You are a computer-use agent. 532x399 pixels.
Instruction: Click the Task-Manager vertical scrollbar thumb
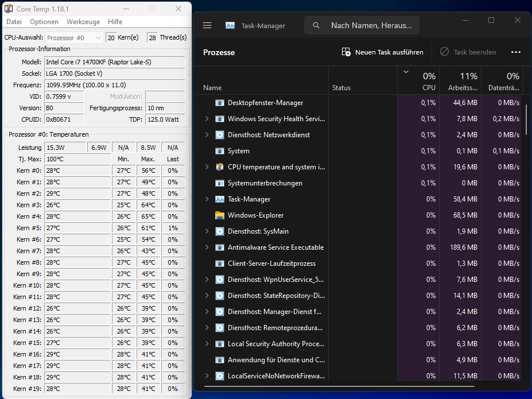(x=526, y=119)
